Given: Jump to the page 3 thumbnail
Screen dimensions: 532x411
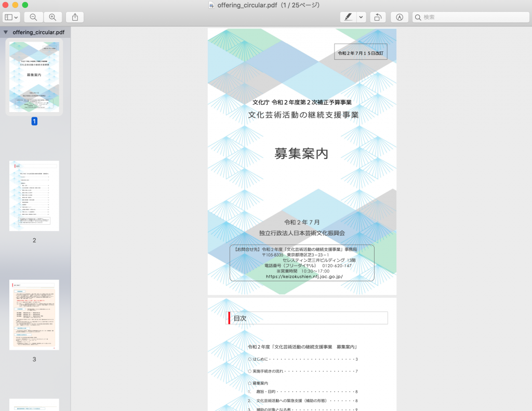Looking at the screenshot, I should (x=34, y=315).
